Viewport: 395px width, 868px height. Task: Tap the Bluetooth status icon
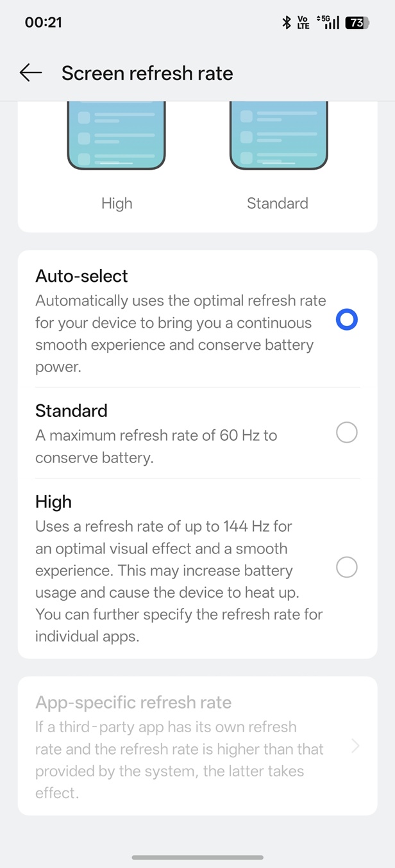287,23
